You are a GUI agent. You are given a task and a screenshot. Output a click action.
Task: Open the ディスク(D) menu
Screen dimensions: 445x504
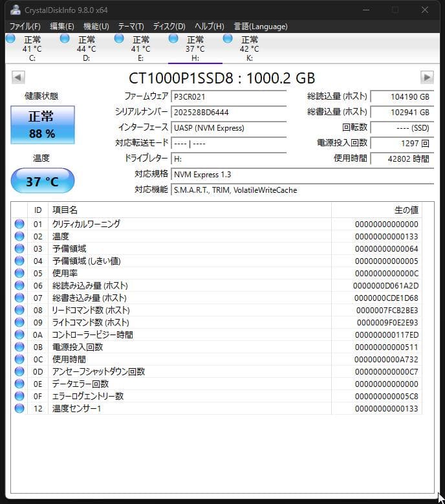pyautogui.click(x=169, y=27)
